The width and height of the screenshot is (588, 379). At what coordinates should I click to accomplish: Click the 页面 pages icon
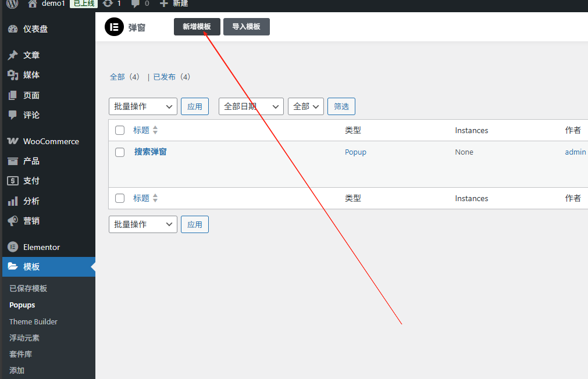(x=13, y=95)
